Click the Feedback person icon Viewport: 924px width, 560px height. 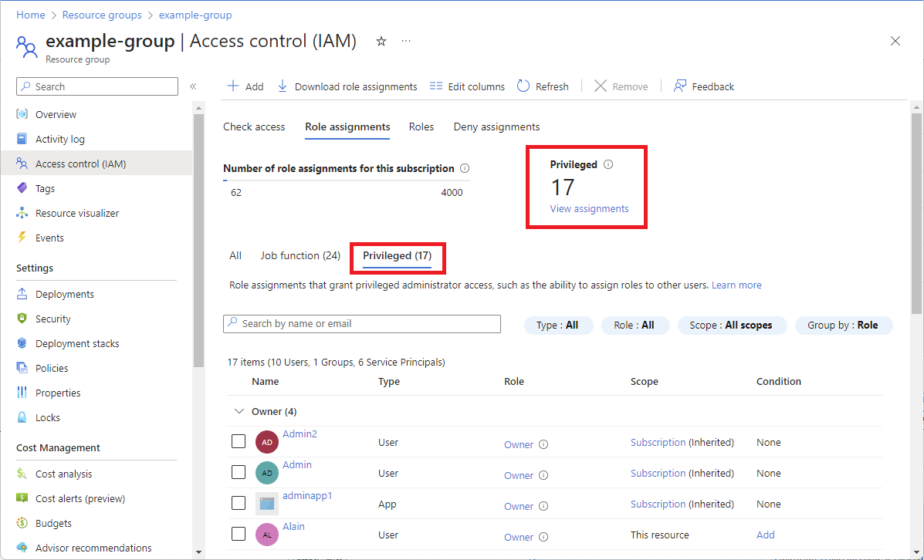(x=680, y=86)
